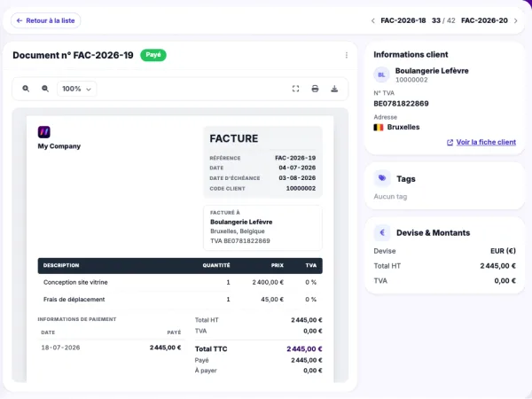Image resolution: width=532 pixels, height=399 pixels.
Task: Select the VAT number BE0781822869
Action: coord(401,104)
